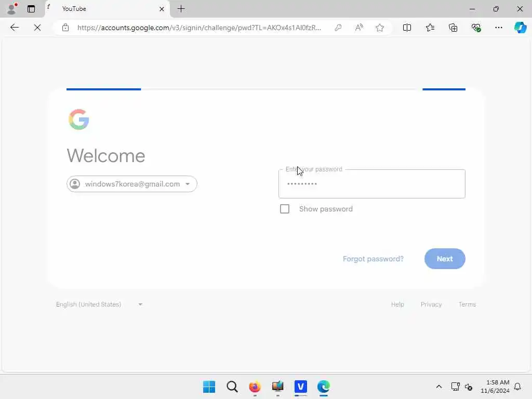The height and width of the screenshot is (399, 532).
Task: Open a new tab with plus button
Action: pos(181,9)
